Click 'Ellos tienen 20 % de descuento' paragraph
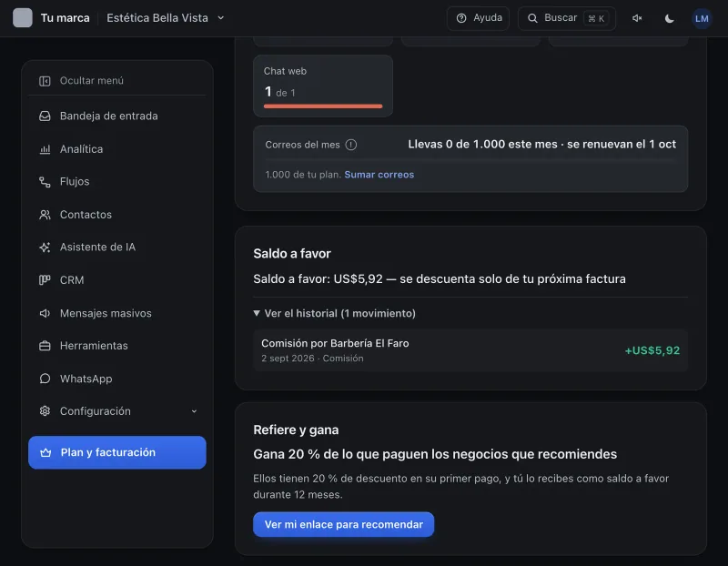 460,486
